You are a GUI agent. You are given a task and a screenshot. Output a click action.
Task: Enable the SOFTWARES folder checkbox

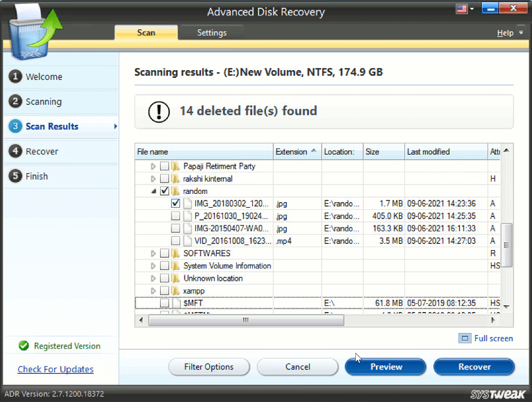[164, 253]
